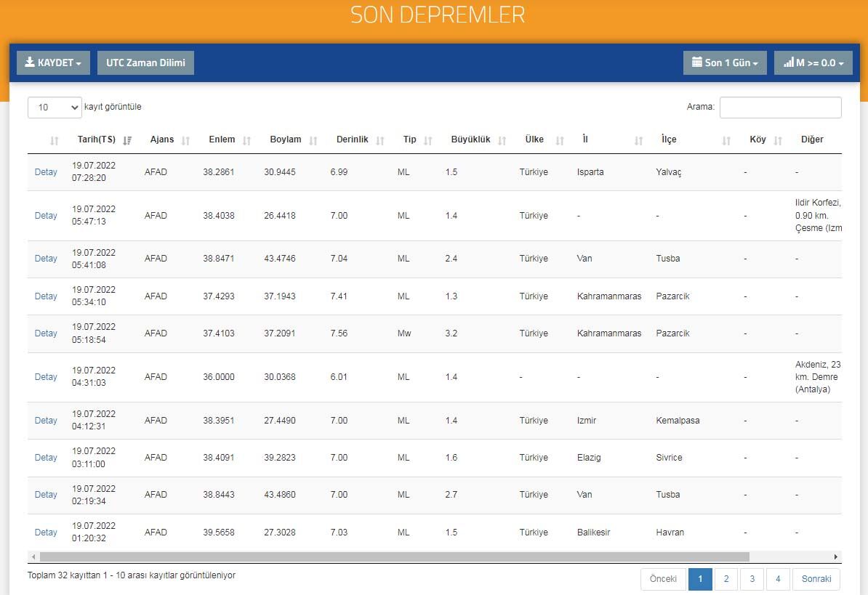Open Detay for the 02:19:34 Van earthquake
Screen dimensions: 868x595
click(46, 495)
